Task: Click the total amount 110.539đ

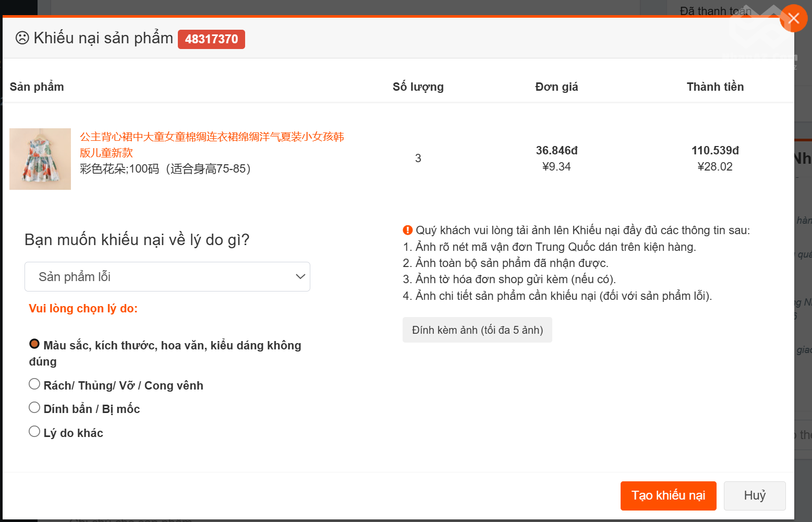Action: [715, 151]
